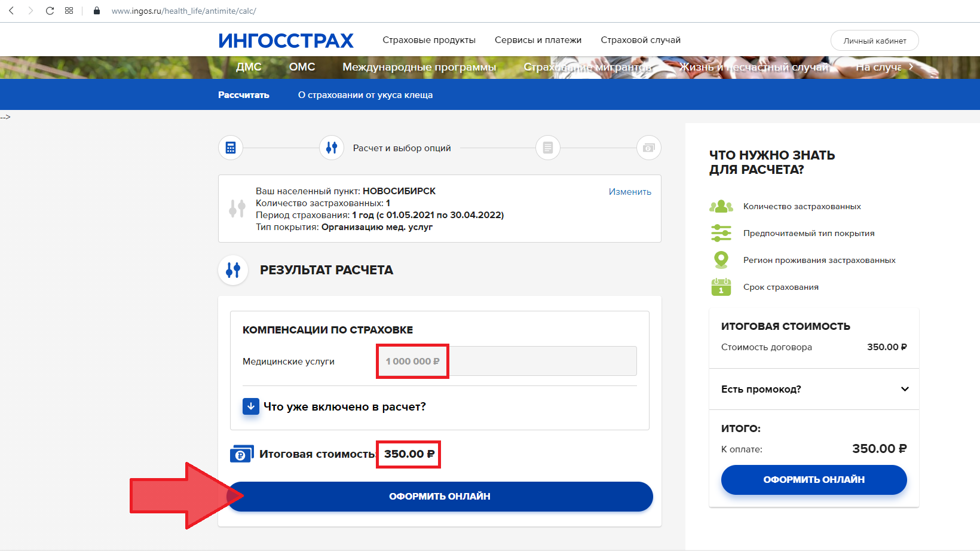Go to calculator step icon

tap(231, 148)
